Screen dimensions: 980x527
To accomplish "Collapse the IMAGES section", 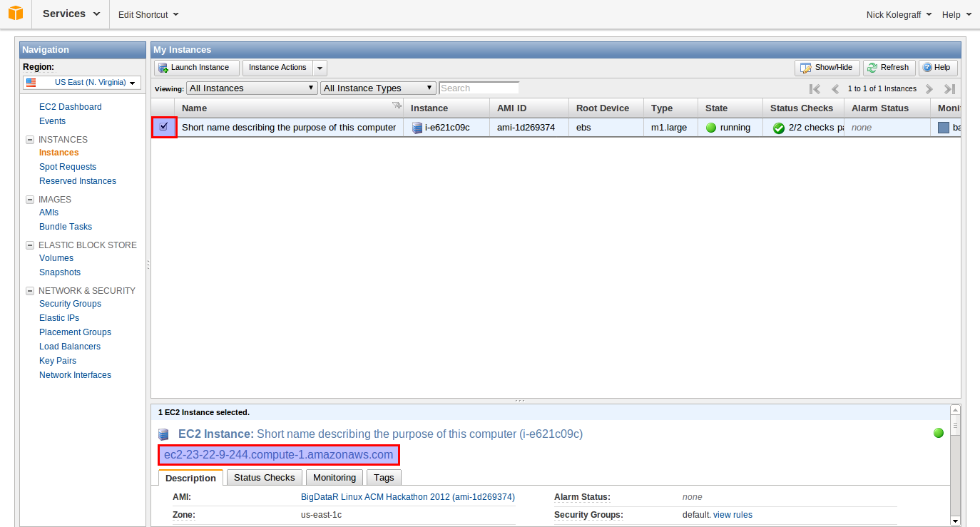I will pos(30,200).
